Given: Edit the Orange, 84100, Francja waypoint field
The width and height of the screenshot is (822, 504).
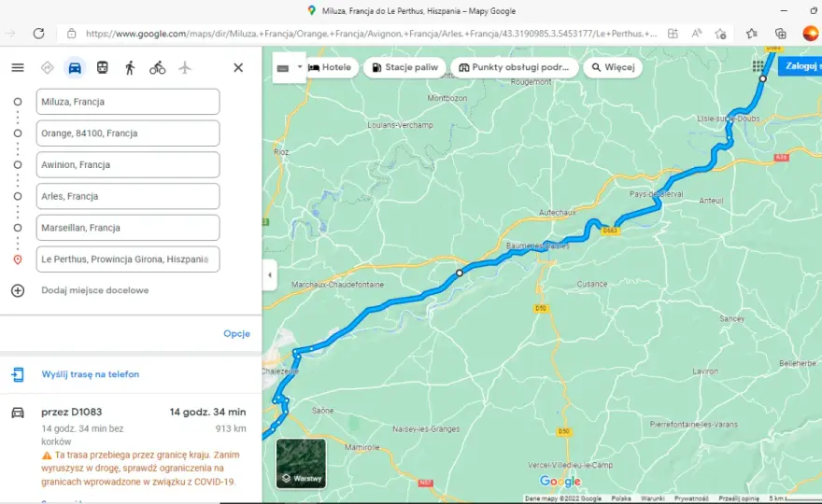Looking at the screenshot, I should coord(128,133).
